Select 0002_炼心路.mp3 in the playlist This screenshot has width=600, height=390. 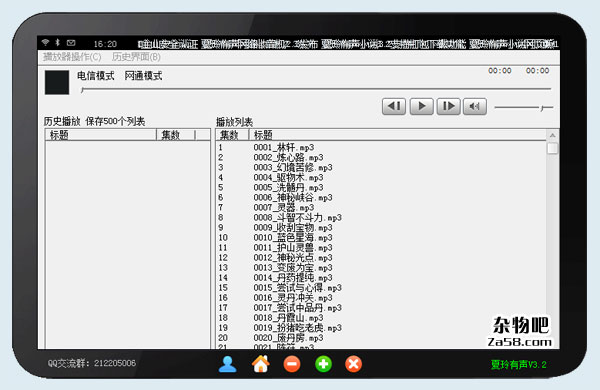(x=289, y=157)
